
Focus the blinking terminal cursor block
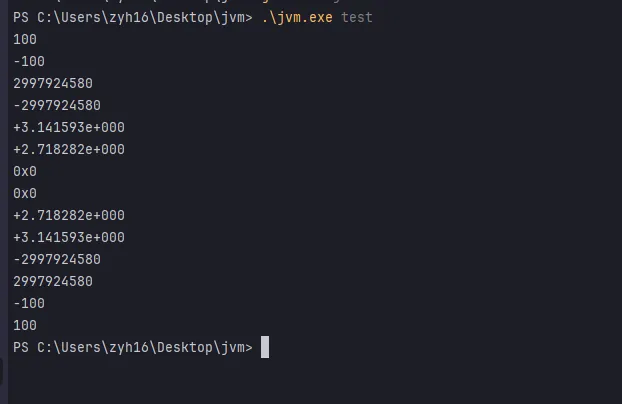tap(265, 347)
